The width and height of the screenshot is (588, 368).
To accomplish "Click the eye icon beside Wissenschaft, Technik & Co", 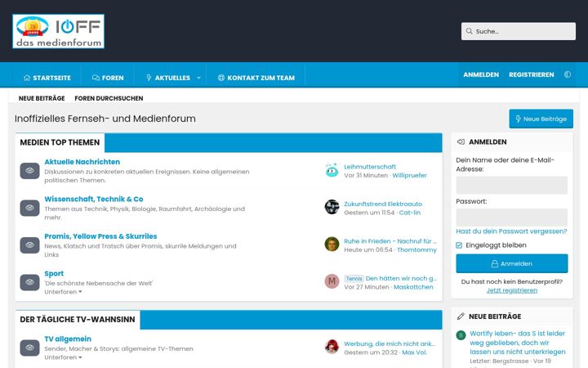I will 29,208.
